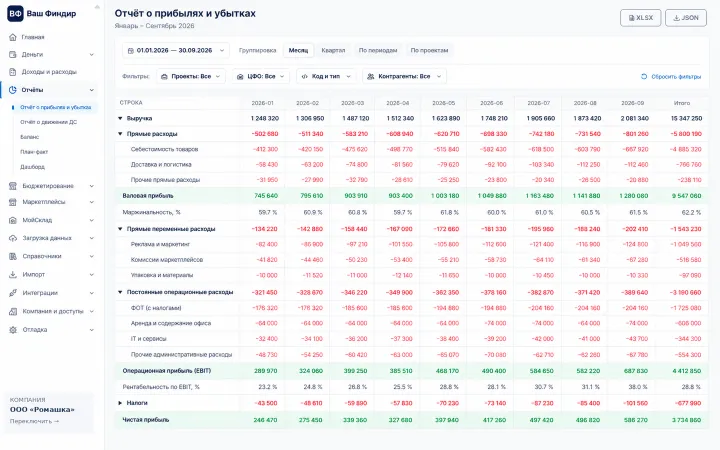Screen dimensions: 720x450
Task: Click the Доходы и расходы icon
Action: pos(13,72)
